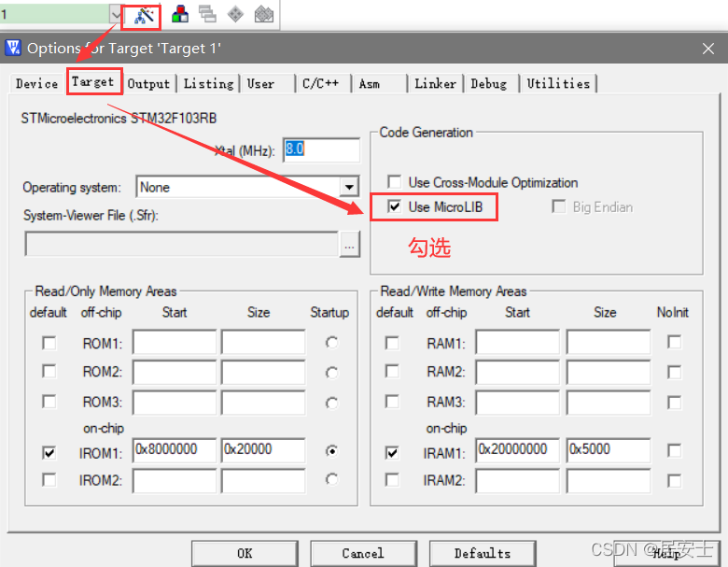Switch to the C/C++ tab
The width and height of the screenshot is (728, 567).
pyautogui.click(x=321, y=84)
